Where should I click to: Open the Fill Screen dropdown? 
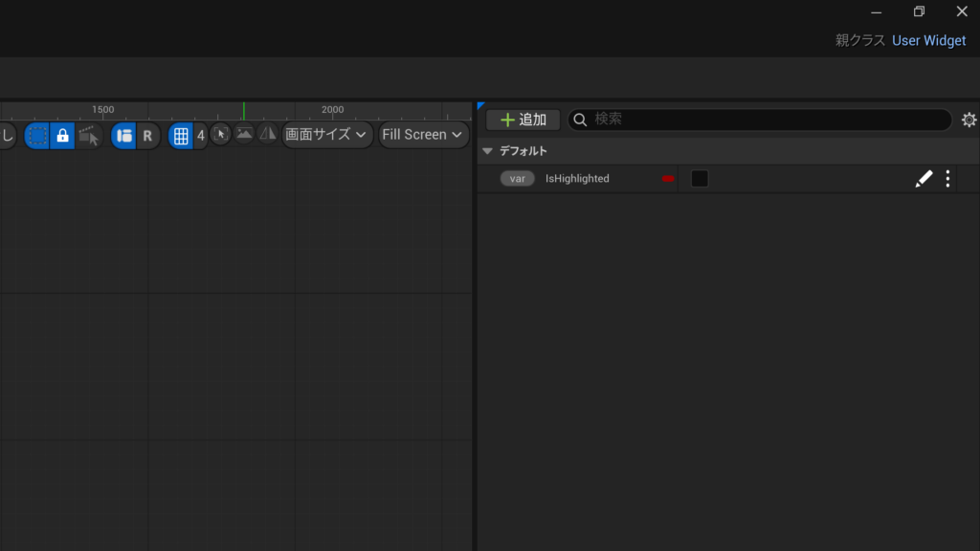click(x=423, y=135)
